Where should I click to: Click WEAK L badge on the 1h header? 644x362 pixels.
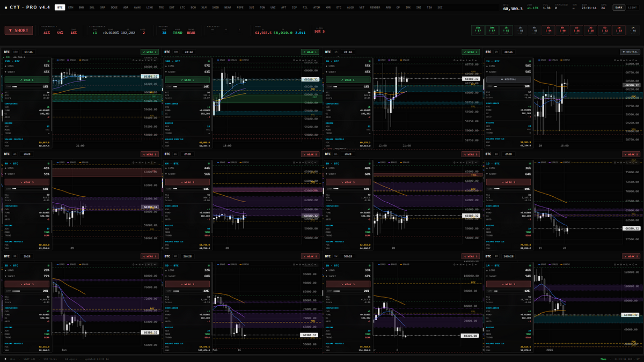click(x=470, y=52)
